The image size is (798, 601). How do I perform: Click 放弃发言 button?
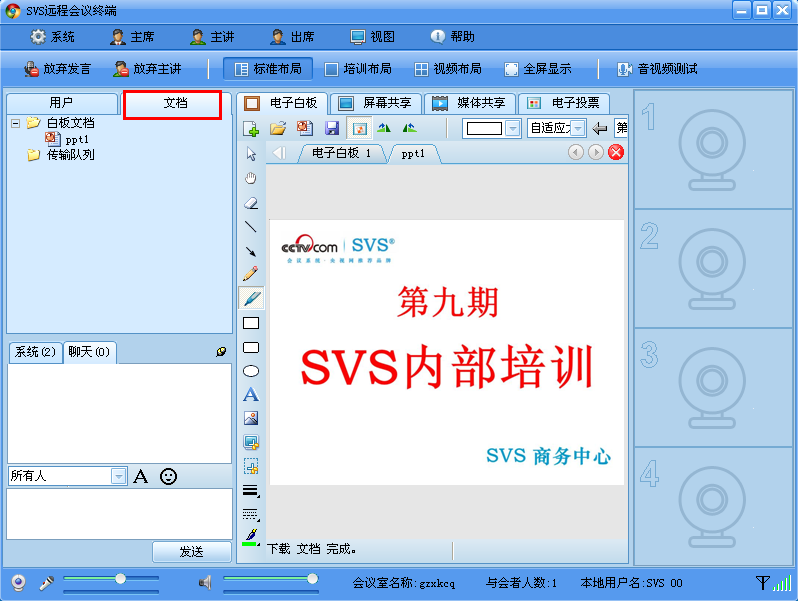[x=58, y=69]
